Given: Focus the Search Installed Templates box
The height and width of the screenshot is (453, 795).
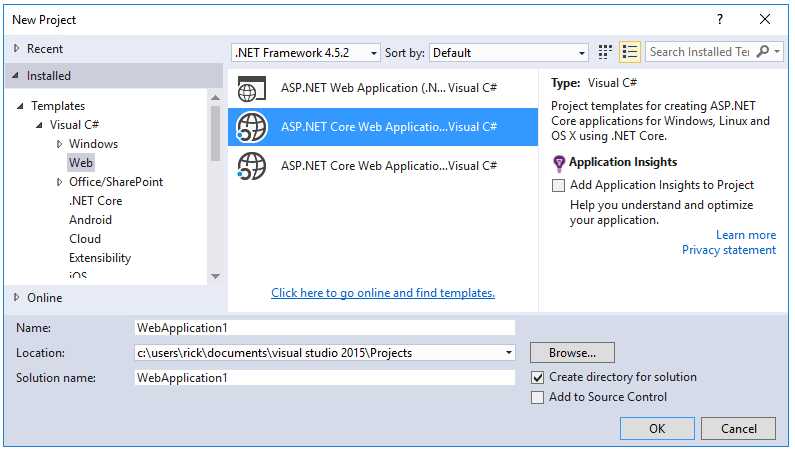Looking at the screenshot, I should point(700,52).
